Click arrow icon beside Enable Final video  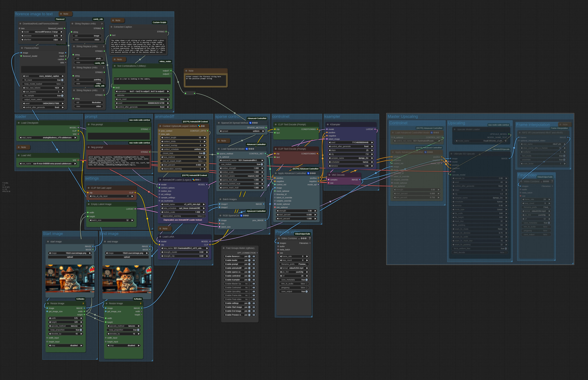tap(254, 299)
